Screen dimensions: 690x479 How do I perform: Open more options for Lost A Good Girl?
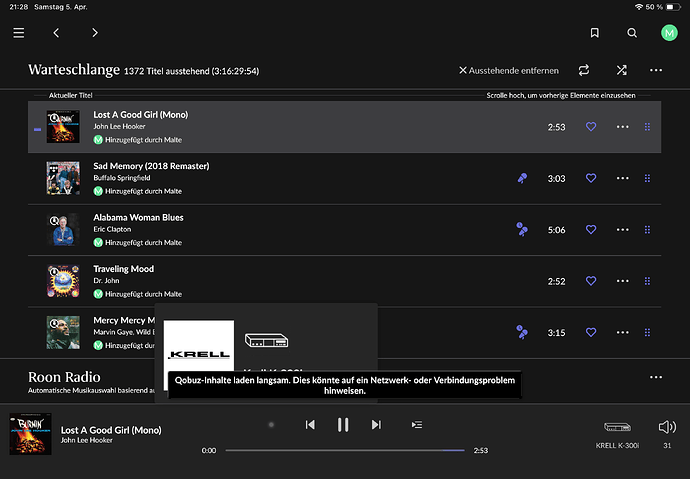coord(622,127)
